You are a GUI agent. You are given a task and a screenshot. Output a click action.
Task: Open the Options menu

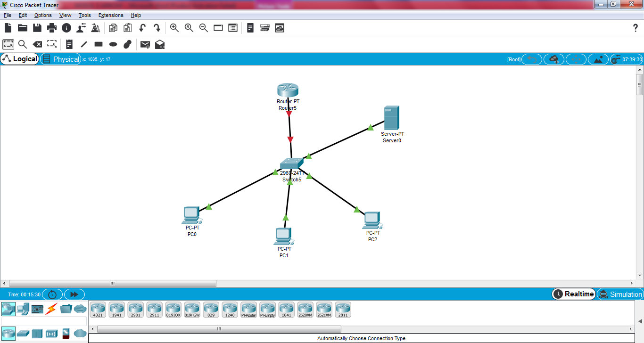coord(43,15)
